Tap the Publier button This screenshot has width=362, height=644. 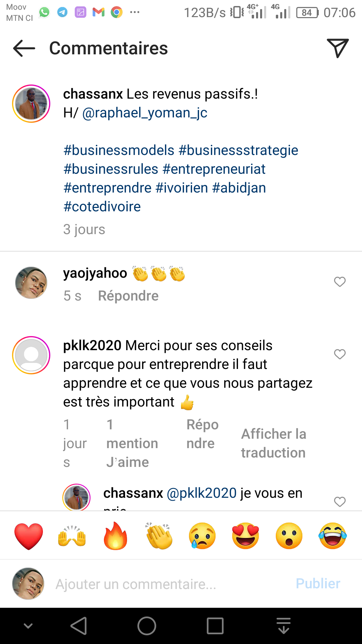tap(318, 584)
